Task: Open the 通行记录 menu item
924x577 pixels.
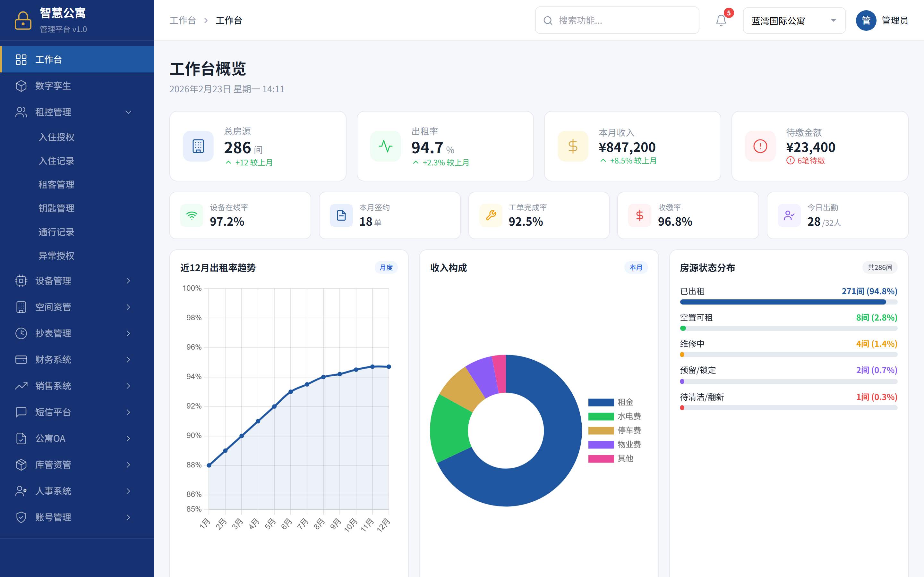Action: [56, 232]
